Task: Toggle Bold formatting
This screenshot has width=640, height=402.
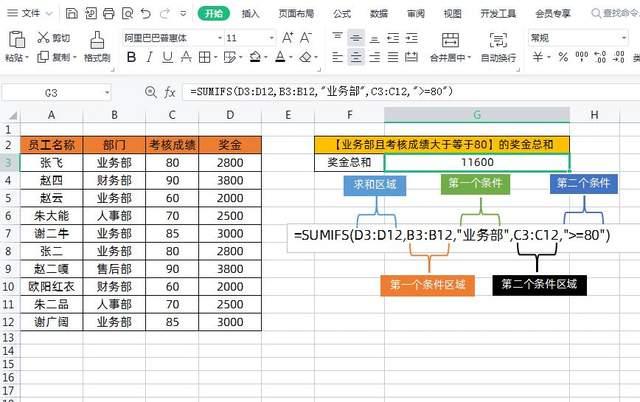Action: point(130,58)
